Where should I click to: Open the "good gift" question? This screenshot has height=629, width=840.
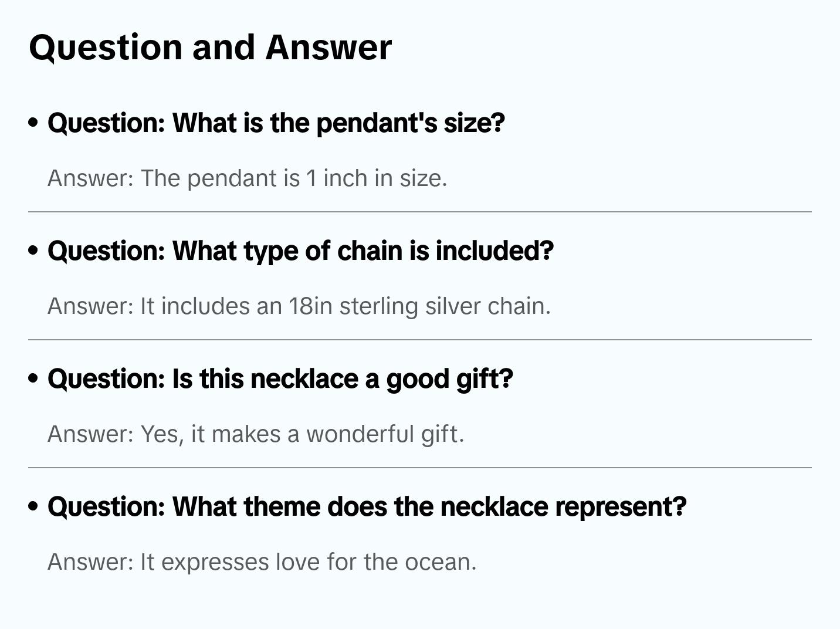[280, 379]
